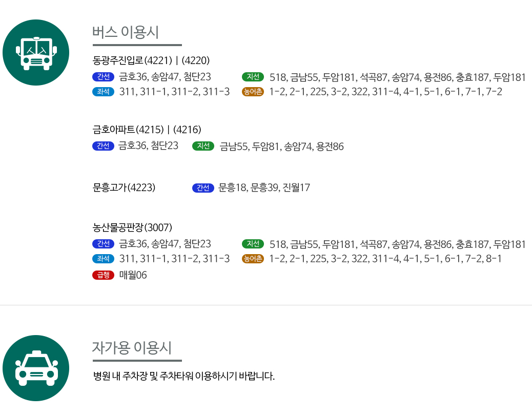Click the 간선 badge under 금호아파트
The width and height of the screenshot is (532, 415).
103,146
